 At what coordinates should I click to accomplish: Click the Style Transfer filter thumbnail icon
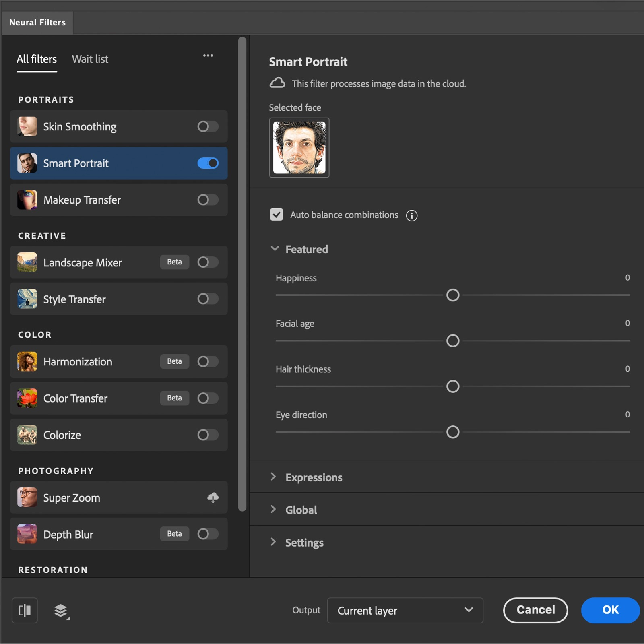27,299
